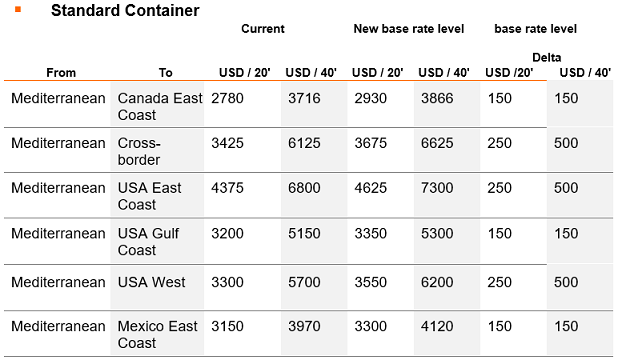
Task: Click the USA West destination cell
Action: pos(157,287)
